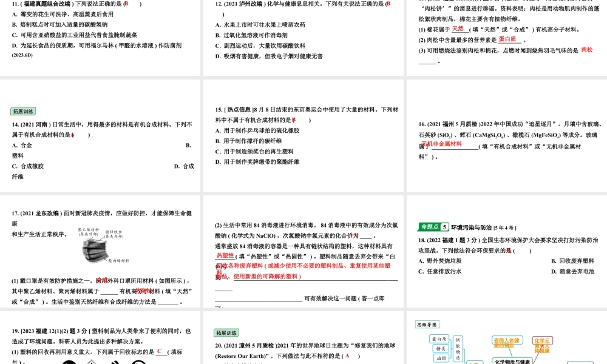Click the 有损人体健康的物质 mind map node
Viewport: 607px width, 364px height.
point(508,340)
